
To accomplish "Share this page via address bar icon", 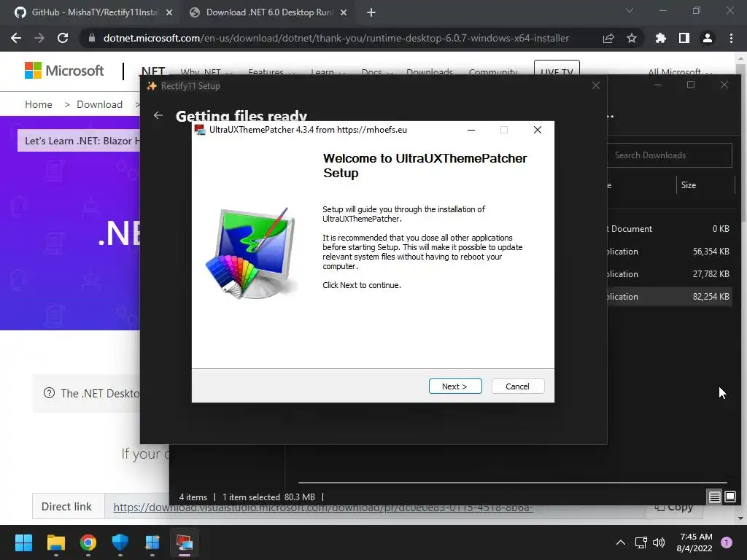I will [x=608, y=38].
